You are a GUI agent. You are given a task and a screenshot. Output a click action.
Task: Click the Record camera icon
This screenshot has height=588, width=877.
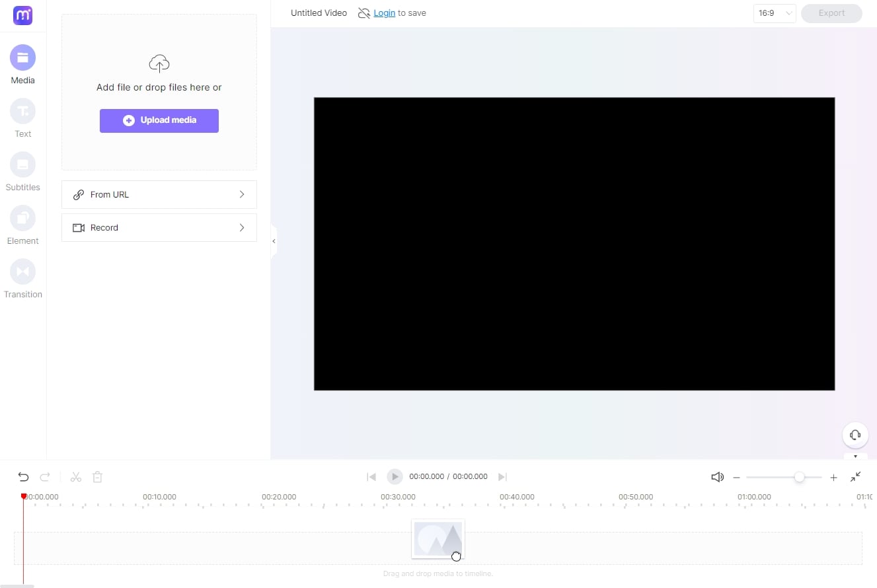click(79, 227)
